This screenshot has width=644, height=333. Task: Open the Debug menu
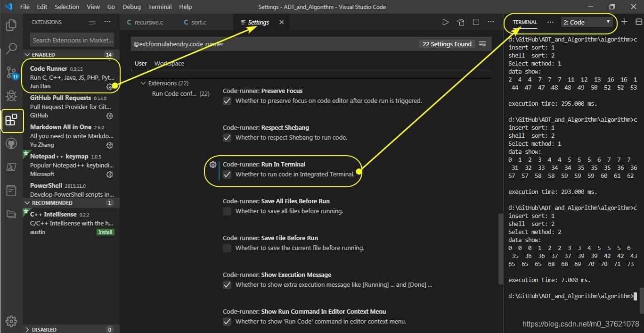(x=131, y=7)
